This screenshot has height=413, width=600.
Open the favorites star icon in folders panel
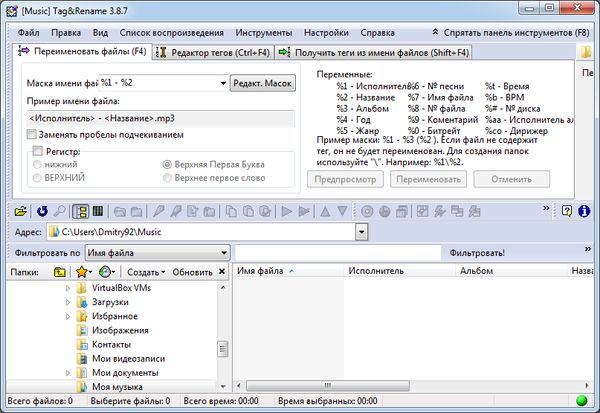82,271
